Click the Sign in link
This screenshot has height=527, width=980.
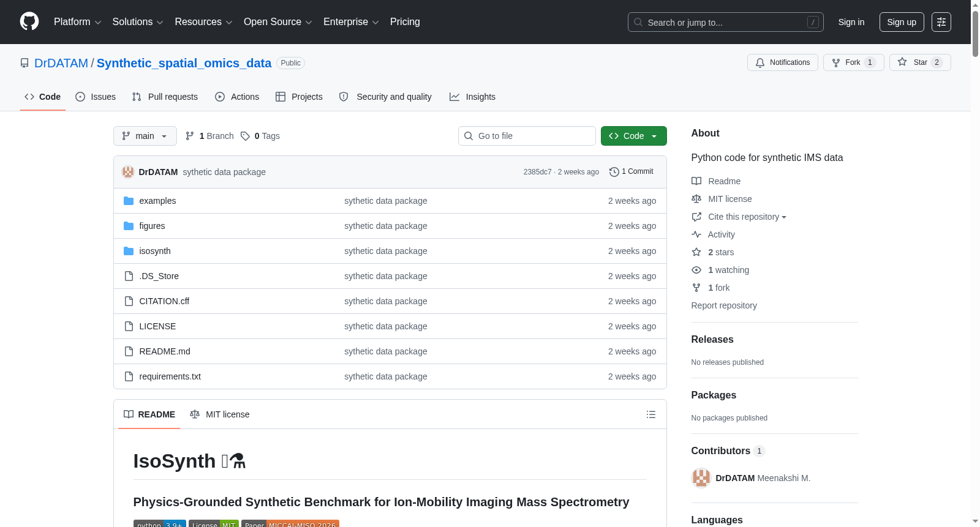point(851,22)
